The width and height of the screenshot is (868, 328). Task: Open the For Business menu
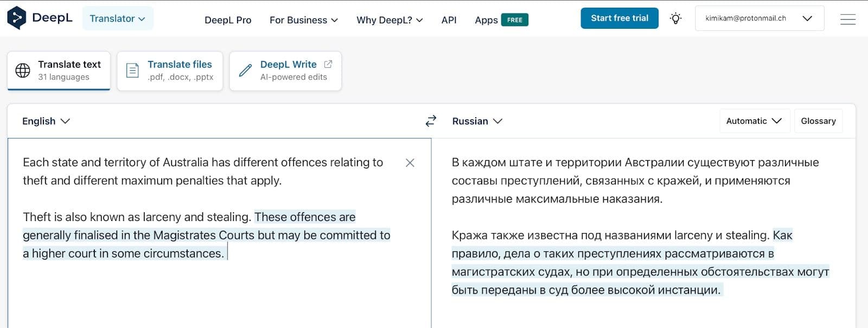click(x=303, y=20)
